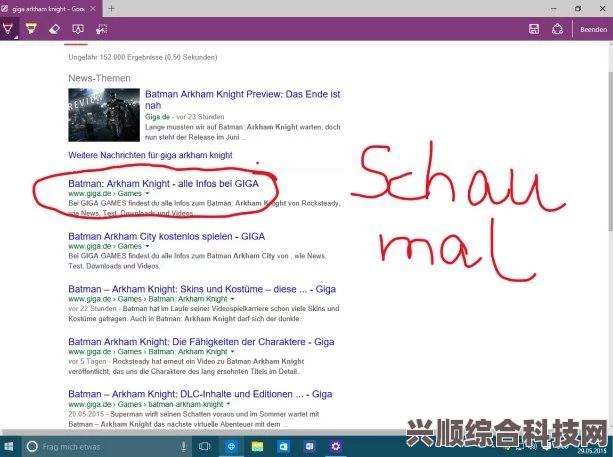
Task: Open the Store taskbar icon
Action: click(283, 446)
